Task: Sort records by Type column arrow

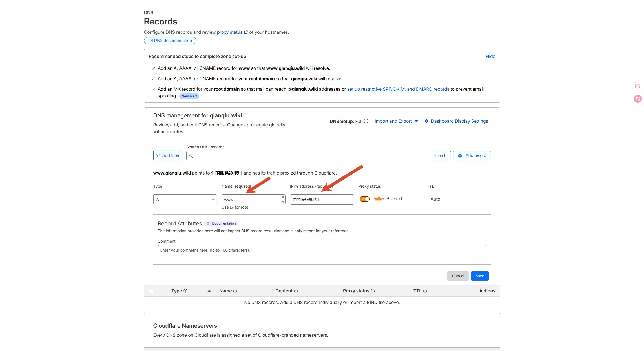Action: coord(209,291)
